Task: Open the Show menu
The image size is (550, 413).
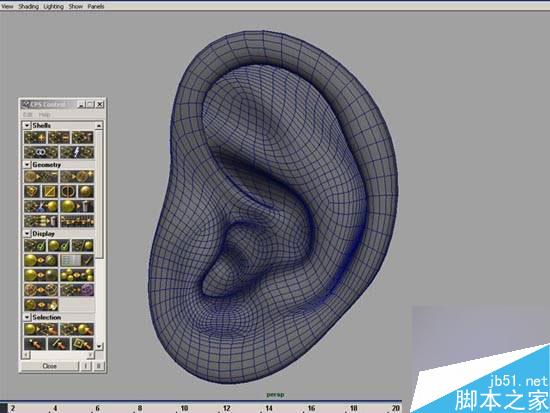Action: click(76, 6)
